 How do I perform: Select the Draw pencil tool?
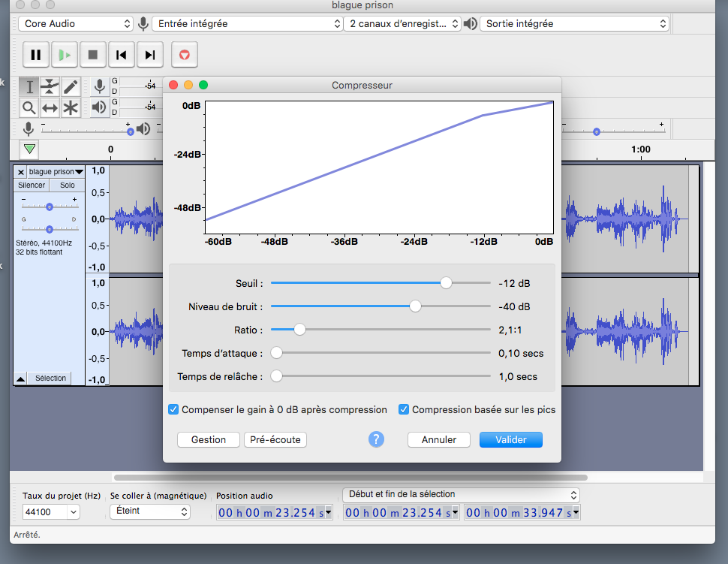point(71,86)
